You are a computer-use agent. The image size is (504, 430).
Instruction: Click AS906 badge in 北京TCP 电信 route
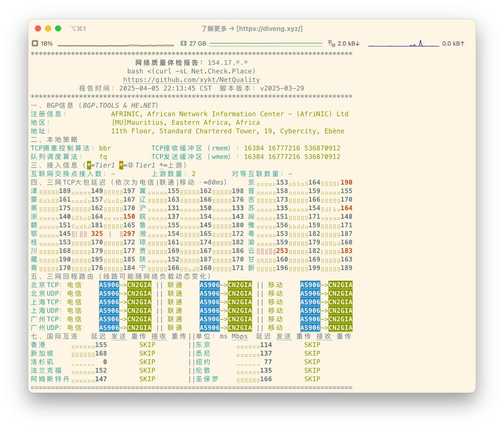109,285
